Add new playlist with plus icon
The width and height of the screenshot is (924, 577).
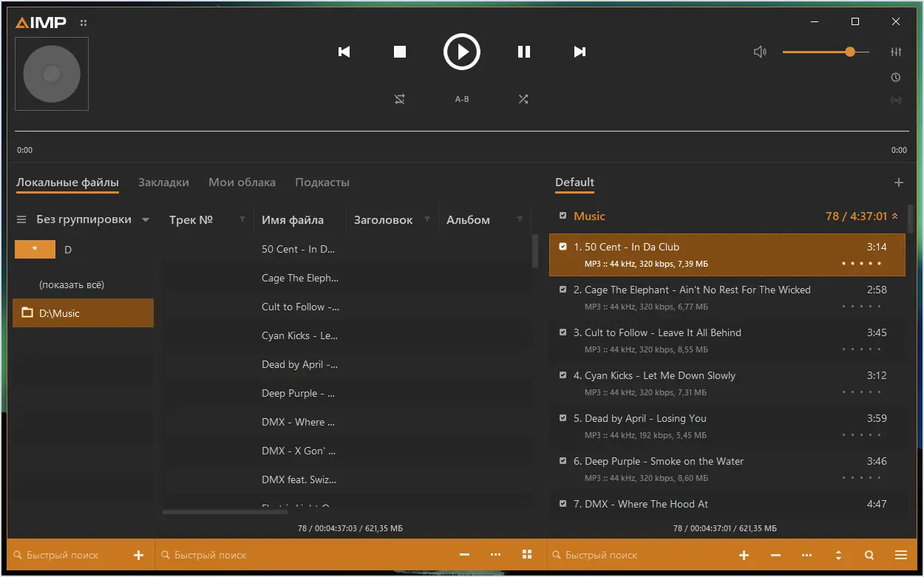(x=899, y=182)
